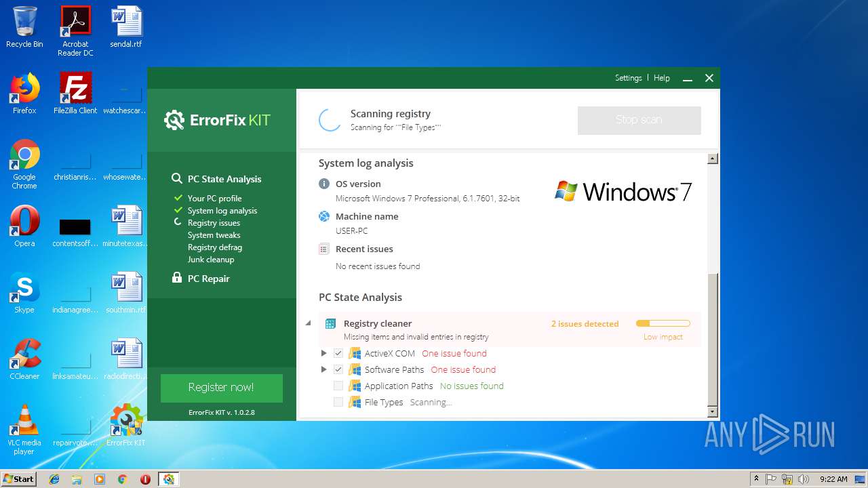Click the PC State Analysis magnifier icon
868x488 pixels.
(176, 178)
